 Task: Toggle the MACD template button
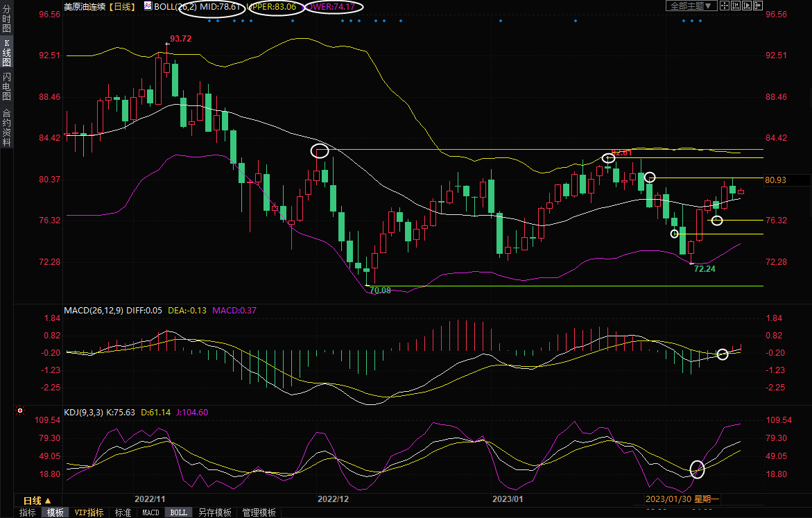(150, 512)
